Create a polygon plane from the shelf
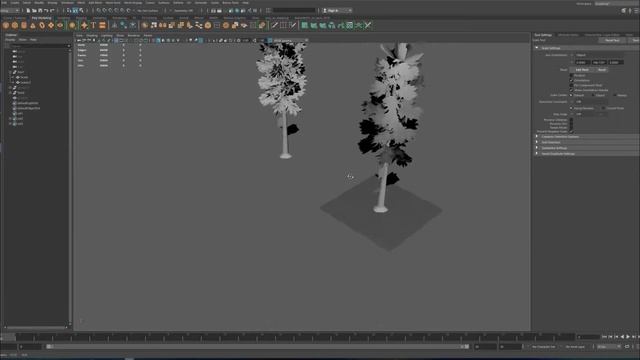 51,25
